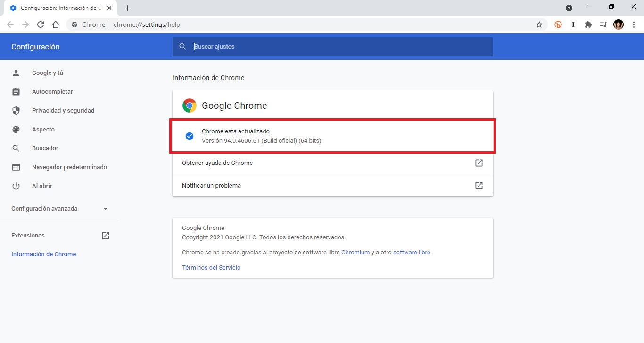644x343 pixels.
Task: Click the browser back arrow
Action: (x=10, y=24)
